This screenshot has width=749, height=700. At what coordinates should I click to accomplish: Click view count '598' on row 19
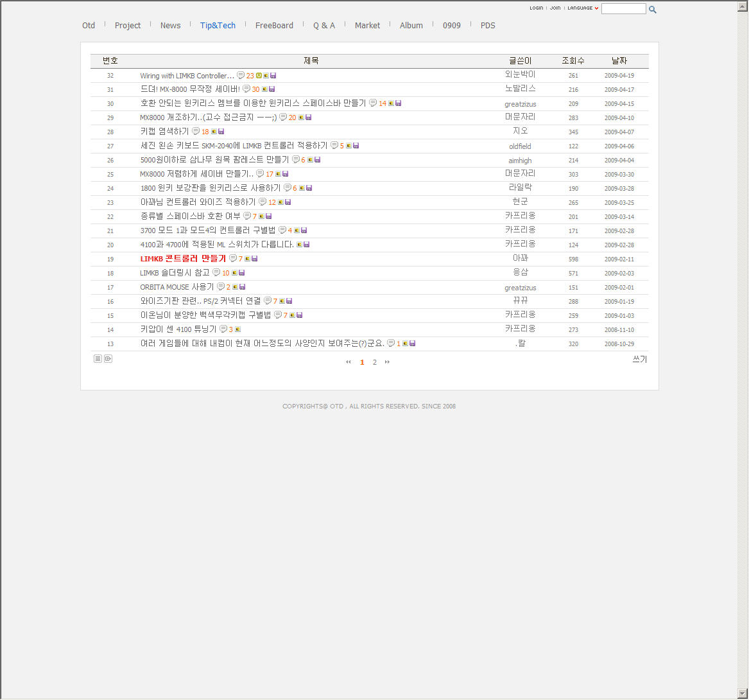(573, 259)
